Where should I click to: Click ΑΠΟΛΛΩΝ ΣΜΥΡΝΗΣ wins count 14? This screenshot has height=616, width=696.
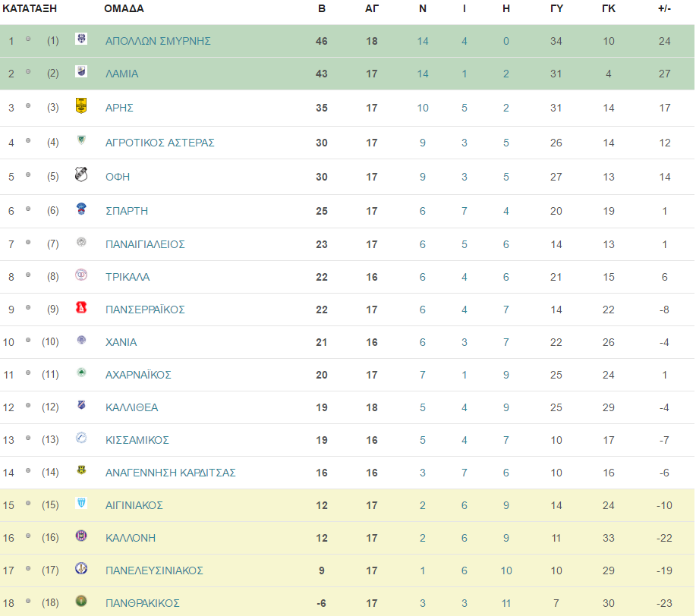tap(423, 41)
